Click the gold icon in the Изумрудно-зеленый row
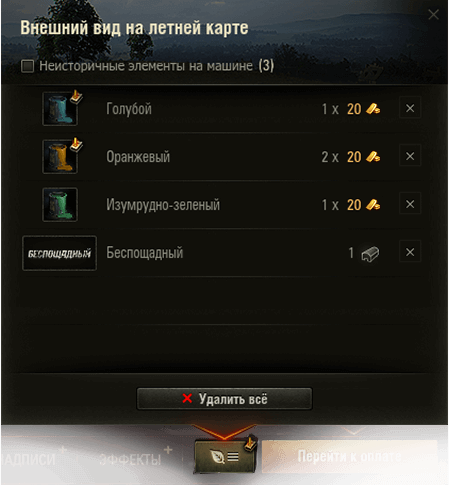 (373, 205)
